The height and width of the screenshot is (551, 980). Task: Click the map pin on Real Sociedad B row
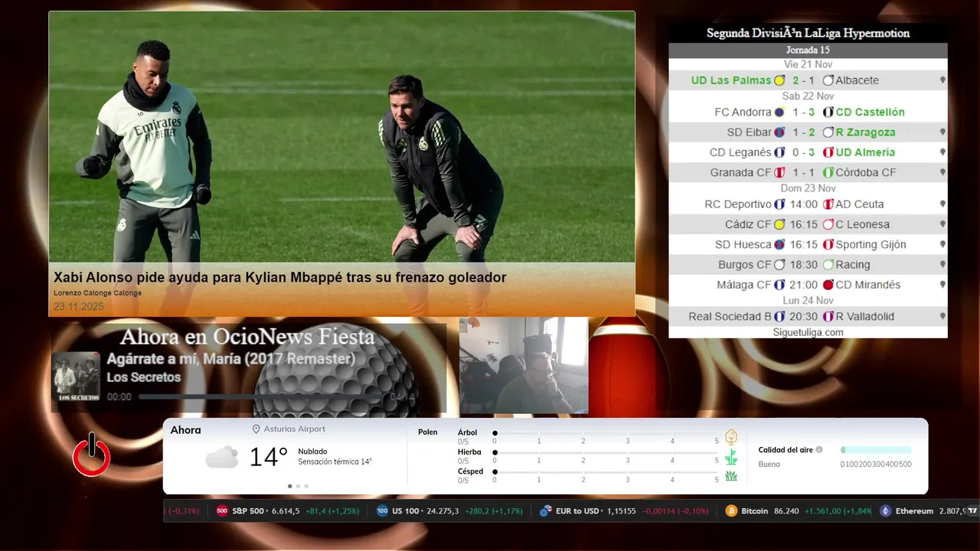click(x=942, y=316)
